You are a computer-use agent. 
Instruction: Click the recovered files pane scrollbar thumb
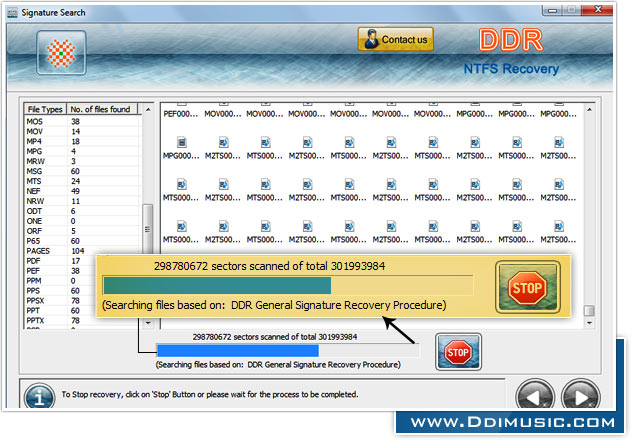click(589, 310)
